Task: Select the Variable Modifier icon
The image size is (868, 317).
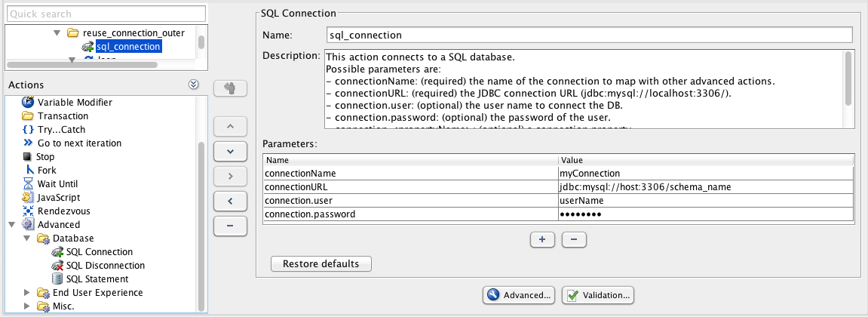Action: pyautogui.click(x=28, y=102)
